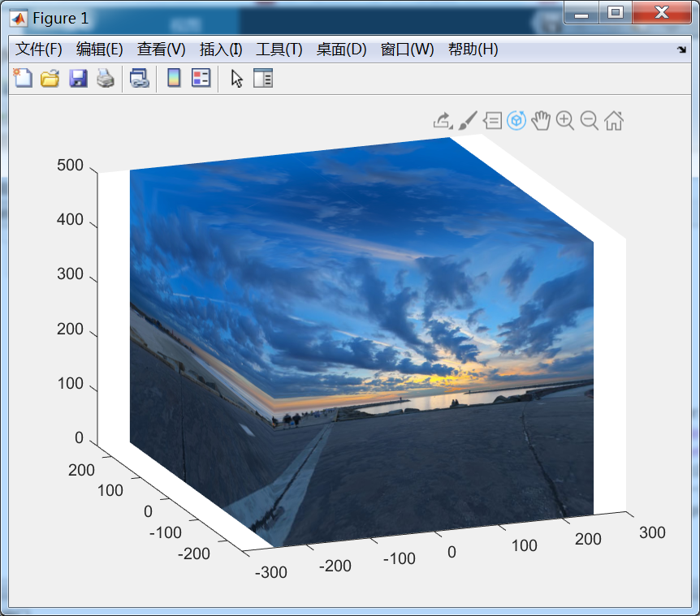The height and width of the screenshot is (616, 700).
Task: Open a file with folder icon
Action: (50, 78)
